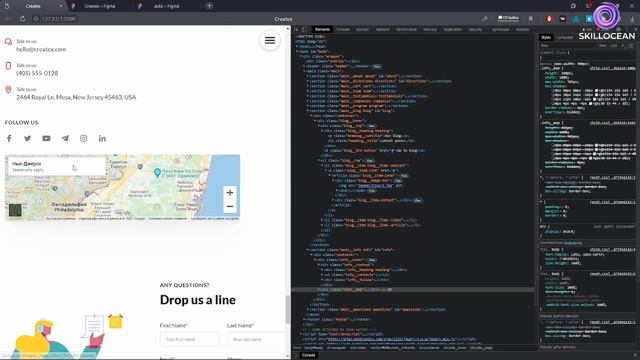Click the phone icon beside (405) 555-0128
Image resolution: width=640 pixels, height=360 pixels.
point(8,66)
